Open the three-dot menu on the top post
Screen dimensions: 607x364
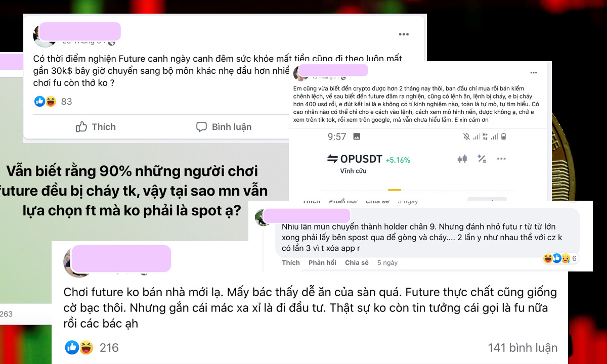pos(403,34)
